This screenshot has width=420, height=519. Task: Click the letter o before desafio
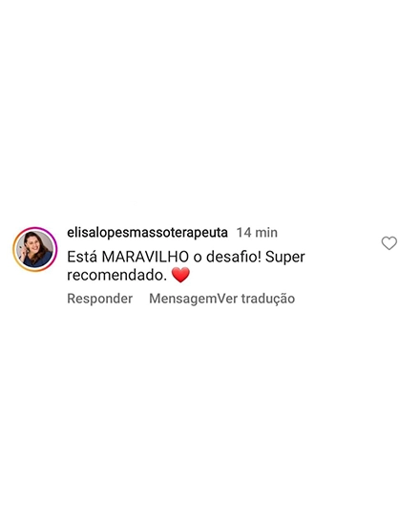tap(198, 258)
